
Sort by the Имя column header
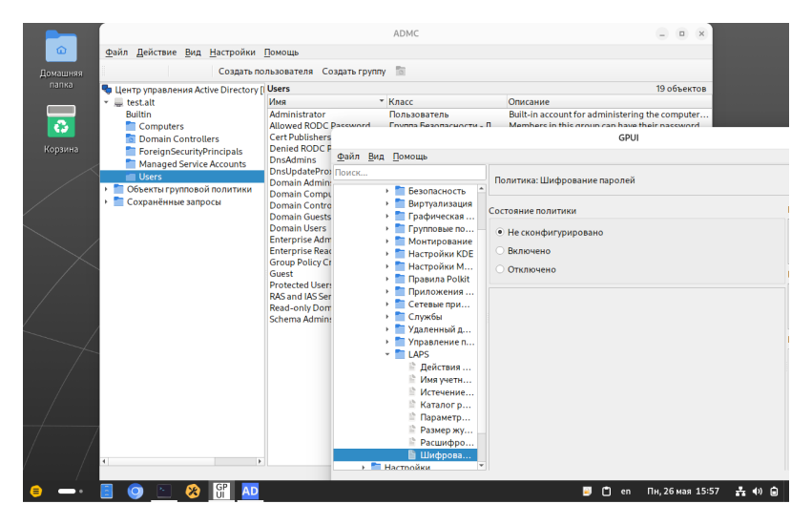pyautogui.click(x=326, y=101)
